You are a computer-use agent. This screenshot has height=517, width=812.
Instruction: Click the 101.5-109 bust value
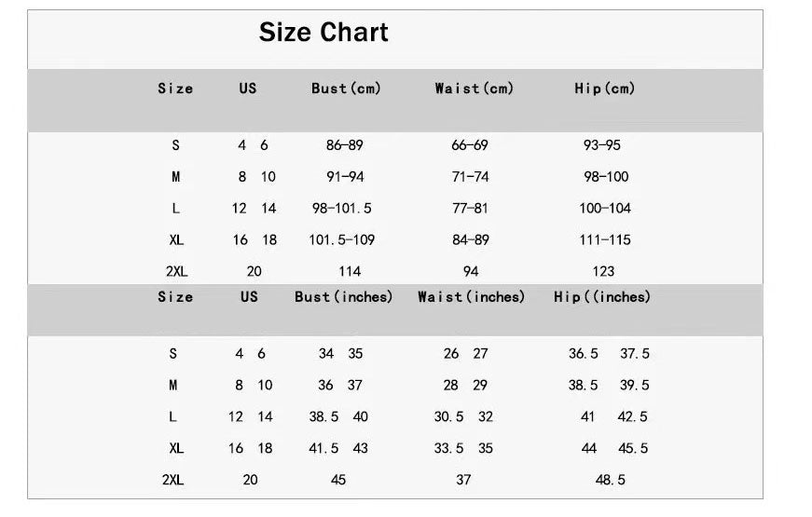coord(342,240)
